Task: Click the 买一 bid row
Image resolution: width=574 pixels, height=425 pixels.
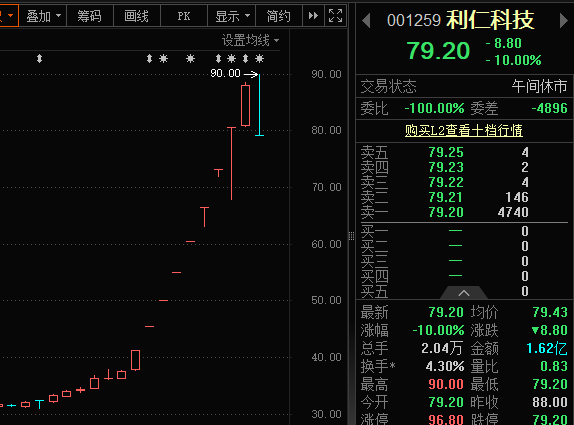Action: 463,231
